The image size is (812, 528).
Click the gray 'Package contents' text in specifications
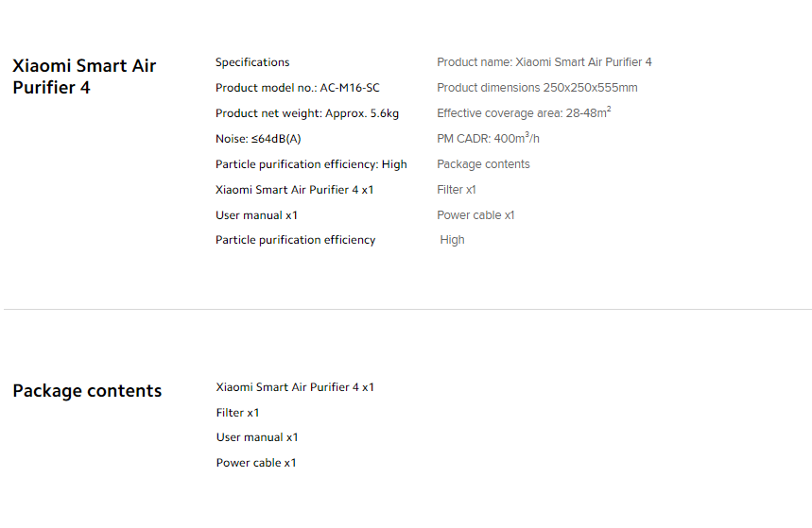(483, 164)
